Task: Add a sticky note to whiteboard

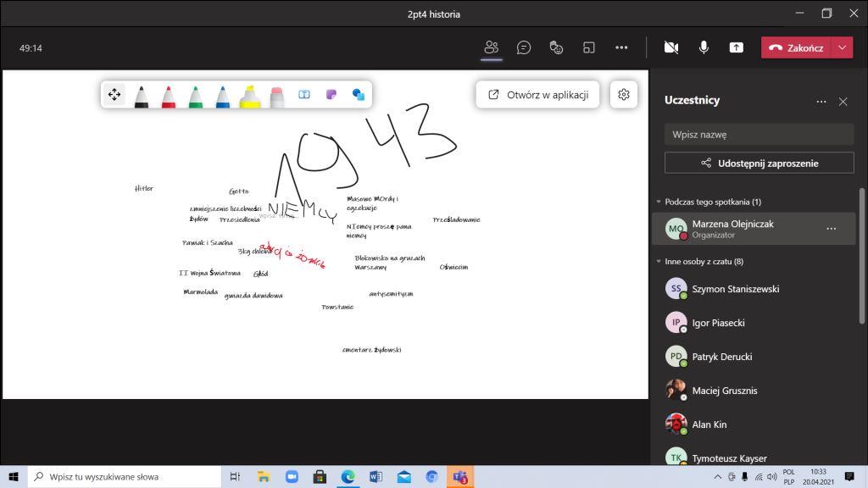Action: click(331, 95)
